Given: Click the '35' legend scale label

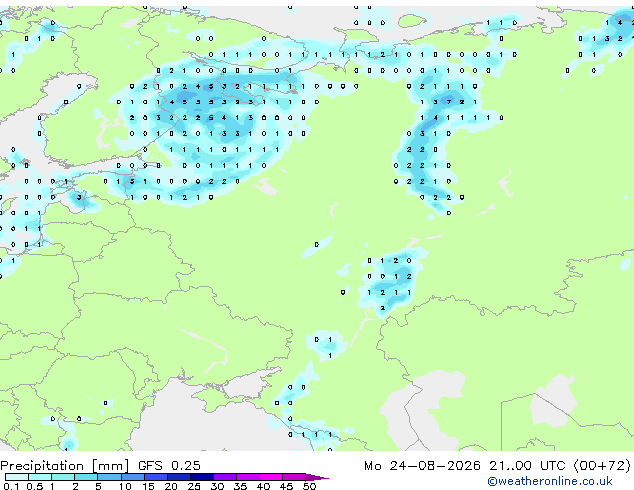Looking at the screenshot, I should tap(240, 486).
